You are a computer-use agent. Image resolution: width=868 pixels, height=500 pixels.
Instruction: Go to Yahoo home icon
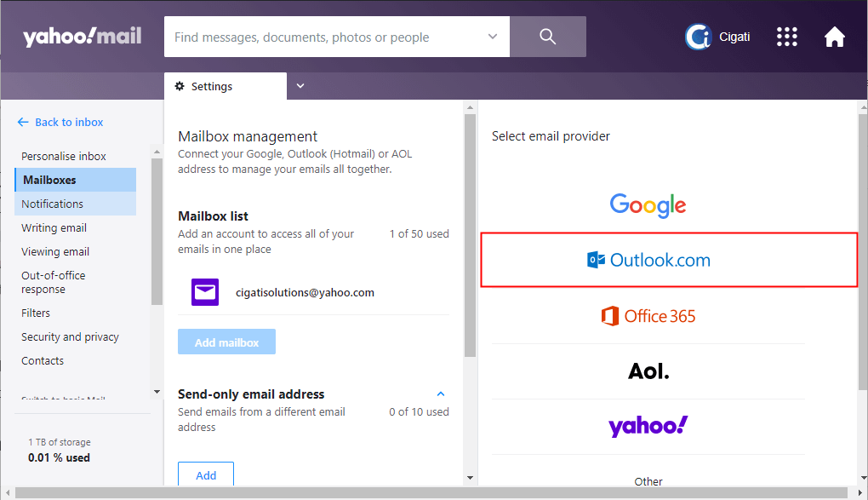pyautogui.click(x=834, y=37)
